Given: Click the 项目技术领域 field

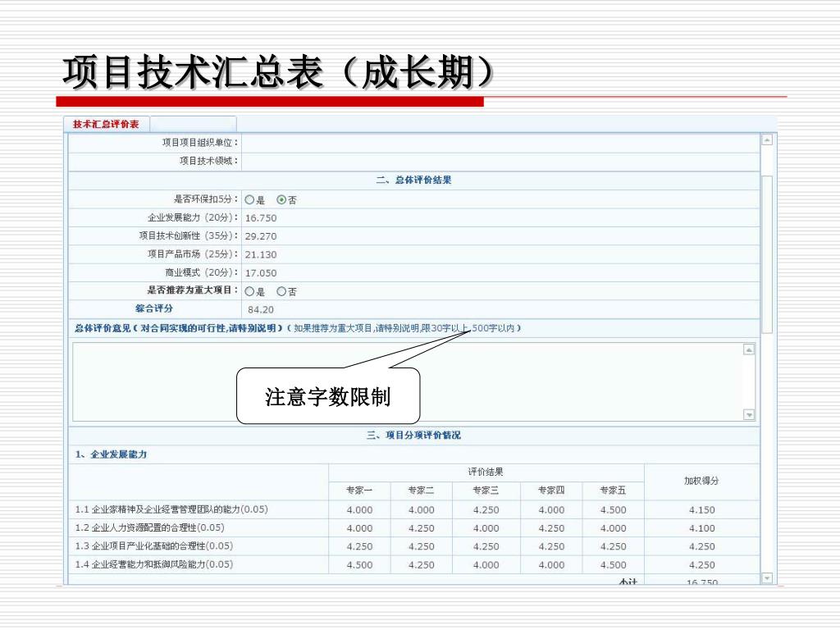Looking at the screenshot, I should click(500, 161).
